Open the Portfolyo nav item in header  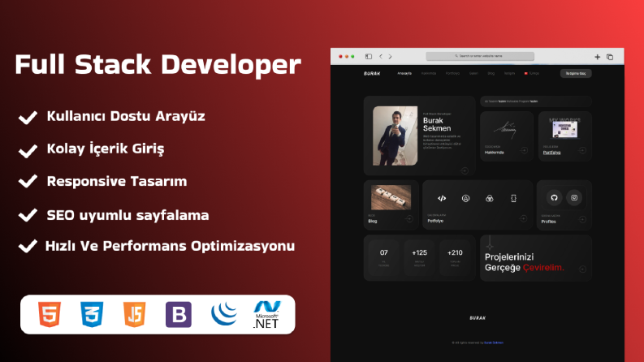[x=452, y=74]
